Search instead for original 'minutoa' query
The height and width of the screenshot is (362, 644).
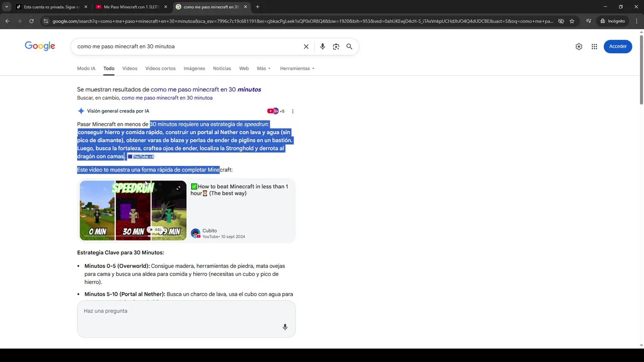(x=167, y=98)
